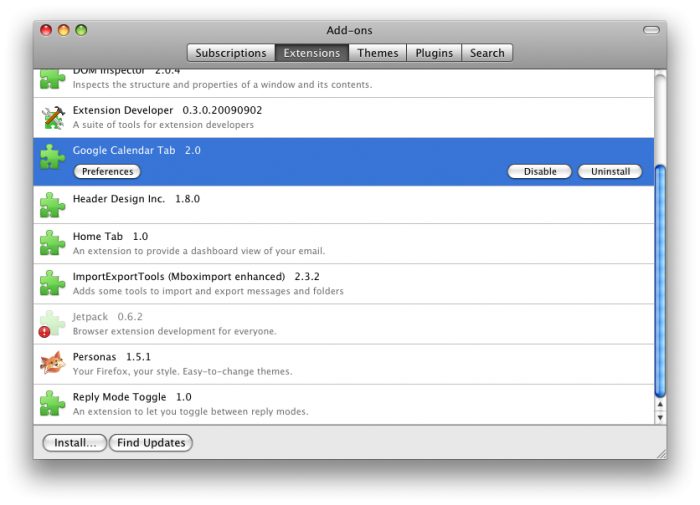Viewport: 700px width, 505px height.
Task: Select ImportExportTools (Mboximport enhanced) 2.3.2 entry
Action: [x=344, y=284]
